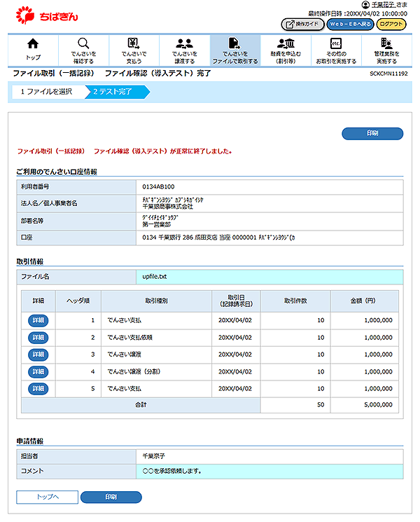This screenshot has height=522, width=420.
Task: Open でんさいをファイルで取引する menu
Action: [x=235, y=50]
